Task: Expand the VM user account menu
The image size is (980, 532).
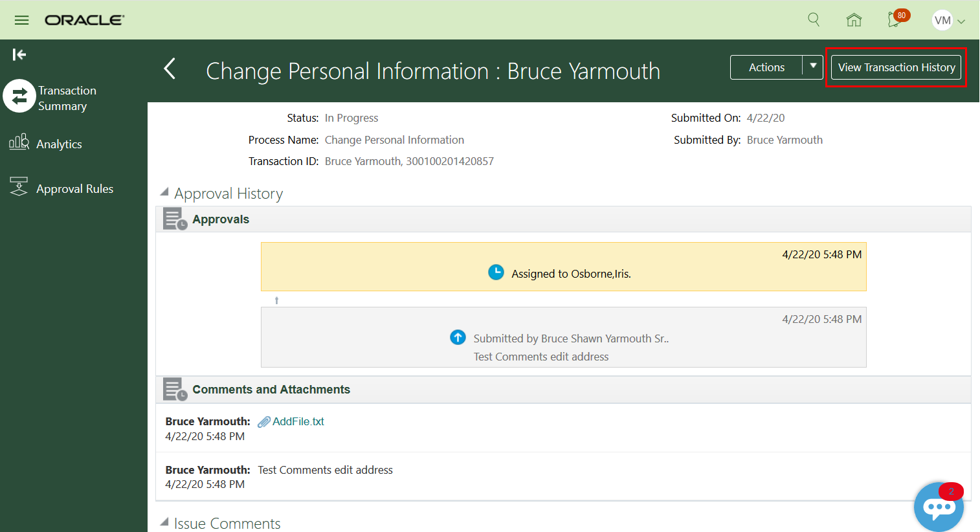Action: coord(948,21)
